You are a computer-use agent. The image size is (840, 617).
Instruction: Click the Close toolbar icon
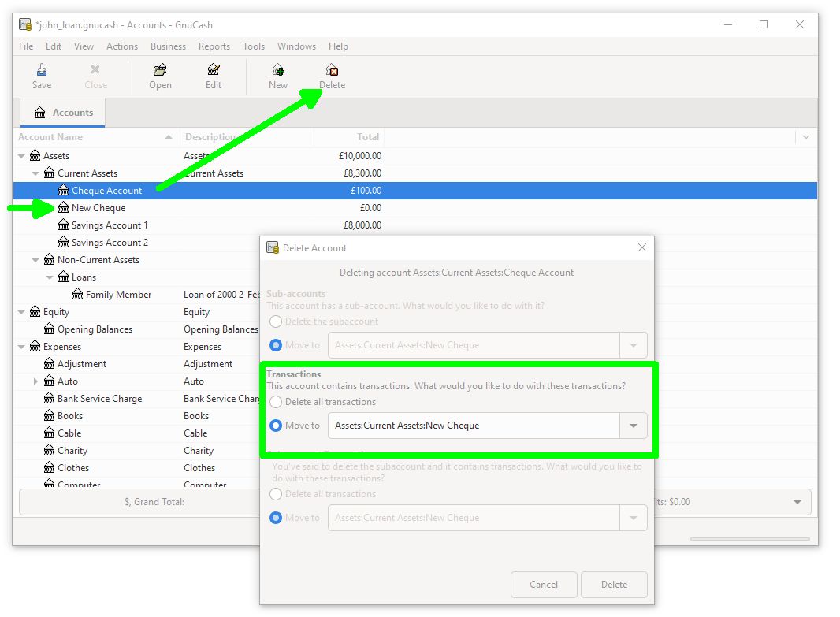pyautogui.click(x=95, y=69)
